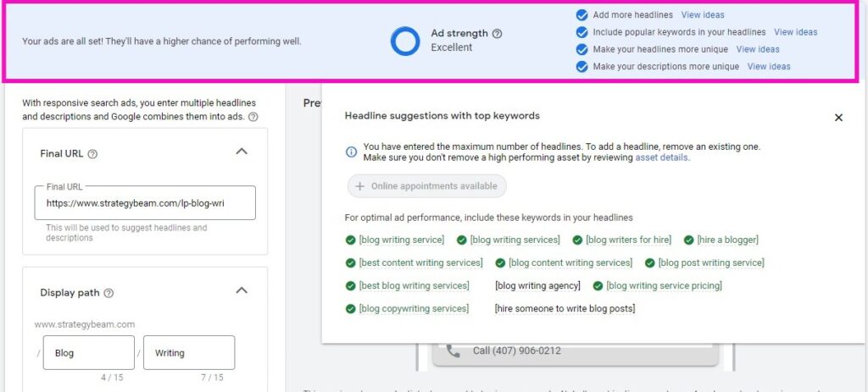Click green check for [best blog writing services]
The width and height of the screenshot is (868, 392).
tap(350, 286)
